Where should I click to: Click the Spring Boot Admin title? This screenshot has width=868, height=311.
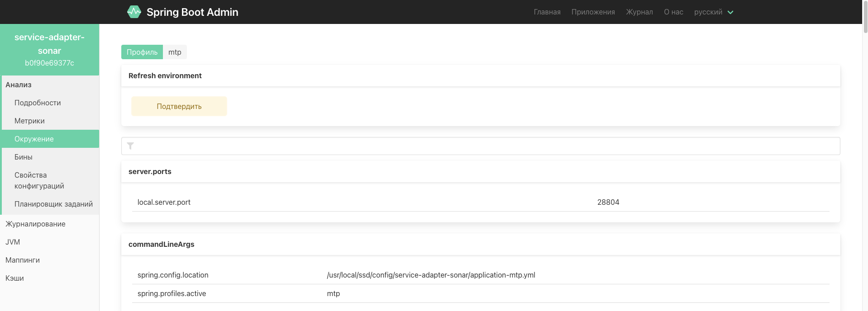192,12
